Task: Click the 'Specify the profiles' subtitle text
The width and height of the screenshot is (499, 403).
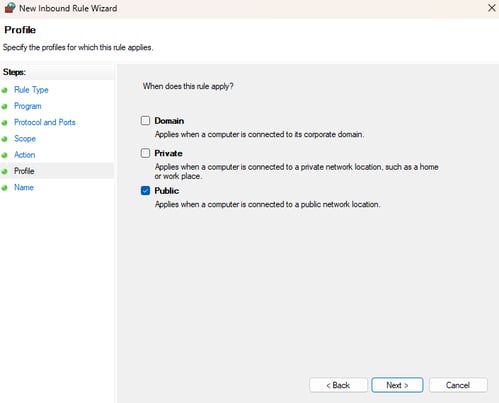Action: click(x=78, y=47)
